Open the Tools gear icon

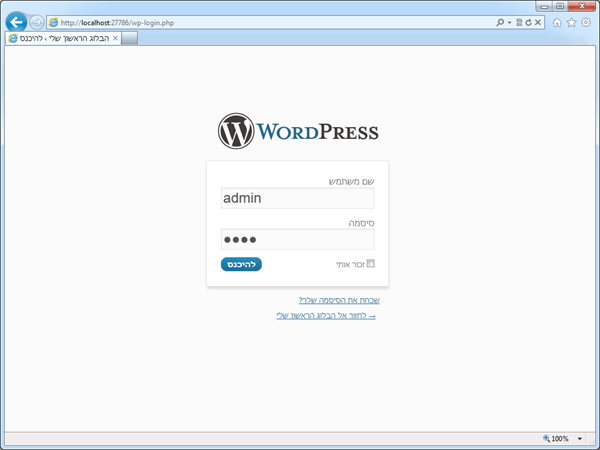tap(586, 22)
